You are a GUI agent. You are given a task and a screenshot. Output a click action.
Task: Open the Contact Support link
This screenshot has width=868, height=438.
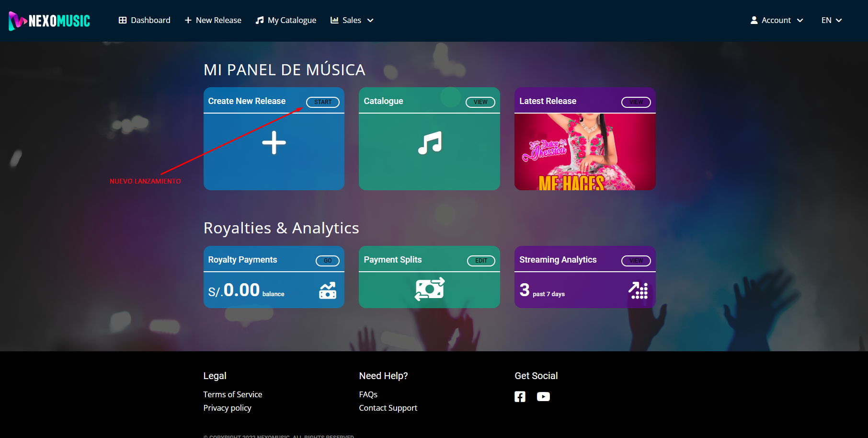388,408
